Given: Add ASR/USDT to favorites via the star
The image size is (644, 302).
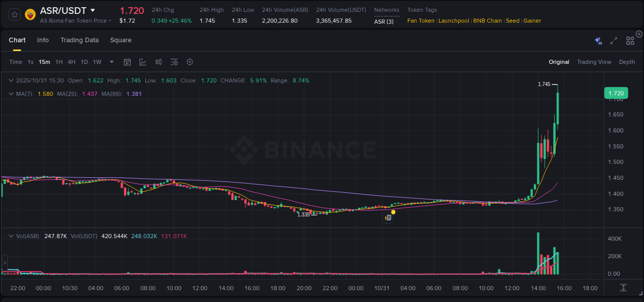Looking at the screenshot, I should click(14, 14).
